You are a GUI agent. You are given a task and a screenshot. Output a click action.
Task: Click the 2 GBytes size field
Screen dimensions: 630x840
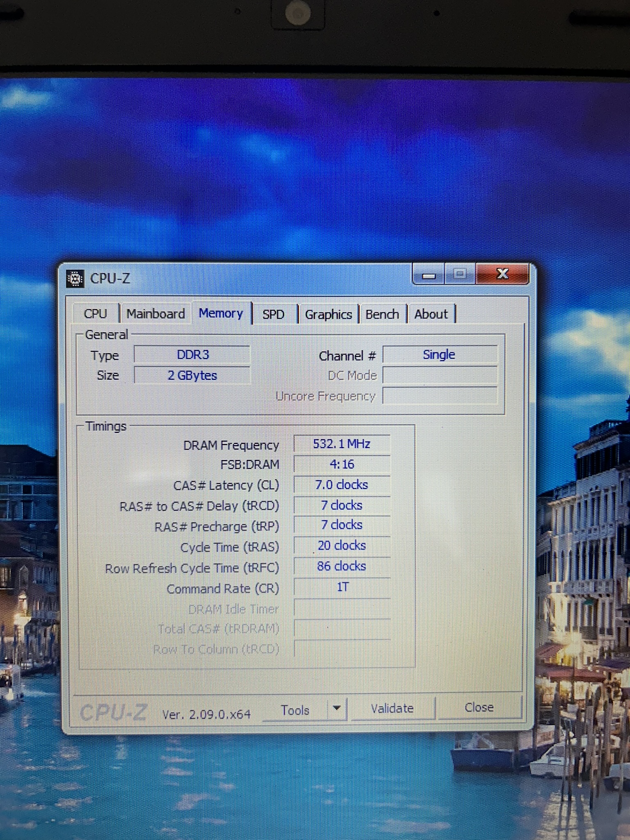tap(192, 375)
